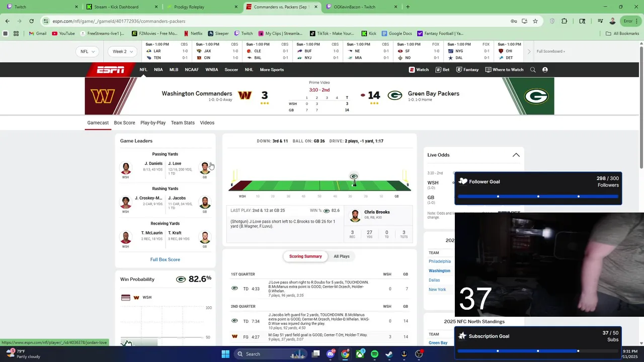Select the All Plays toggle
The height and width of the screenshot is (362, 644).
click(342, 256)
